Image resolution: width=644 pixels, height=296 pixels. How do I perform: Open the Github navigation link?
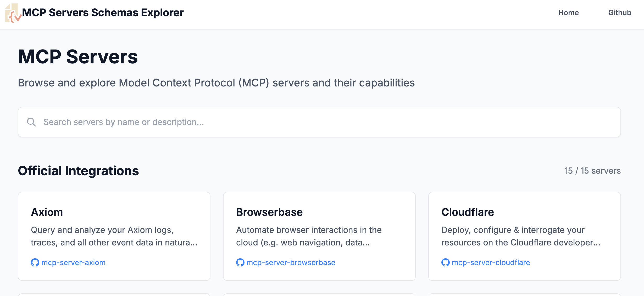coord(620,13)
